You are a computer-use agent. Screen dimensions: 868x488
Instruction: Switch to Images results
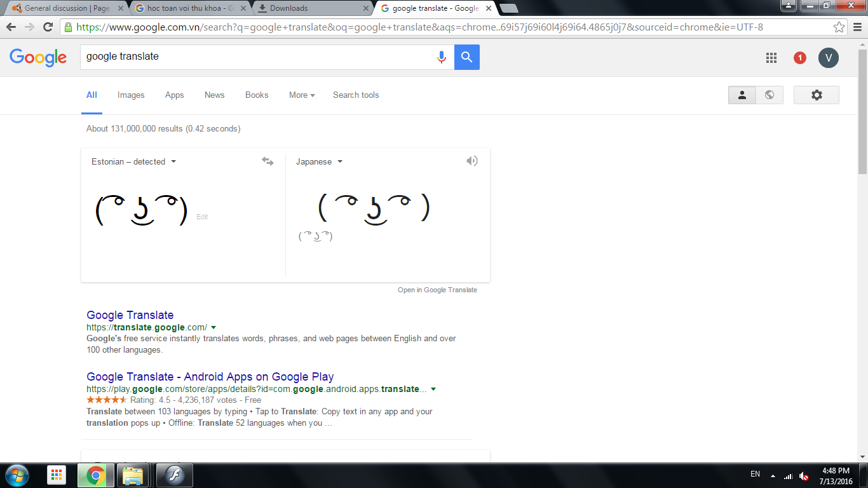pos(131,95)
